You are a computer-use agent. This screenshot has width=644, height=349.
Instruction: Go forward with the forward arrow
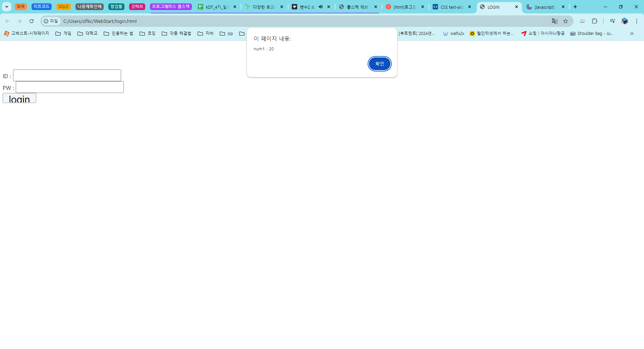(x=19, y=21)
